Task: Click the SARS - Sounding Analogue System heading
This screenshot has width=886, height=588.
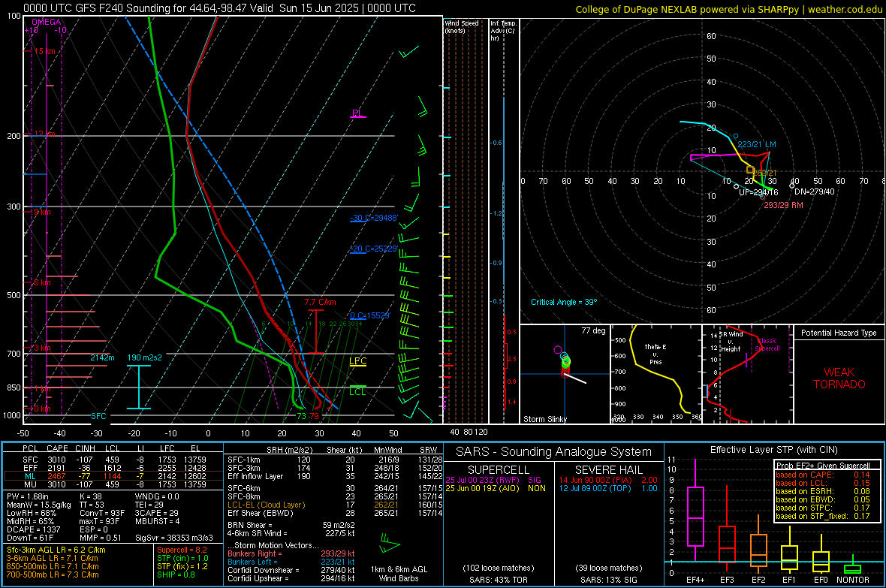Action: pyautogui.click(x=553, y=452)
